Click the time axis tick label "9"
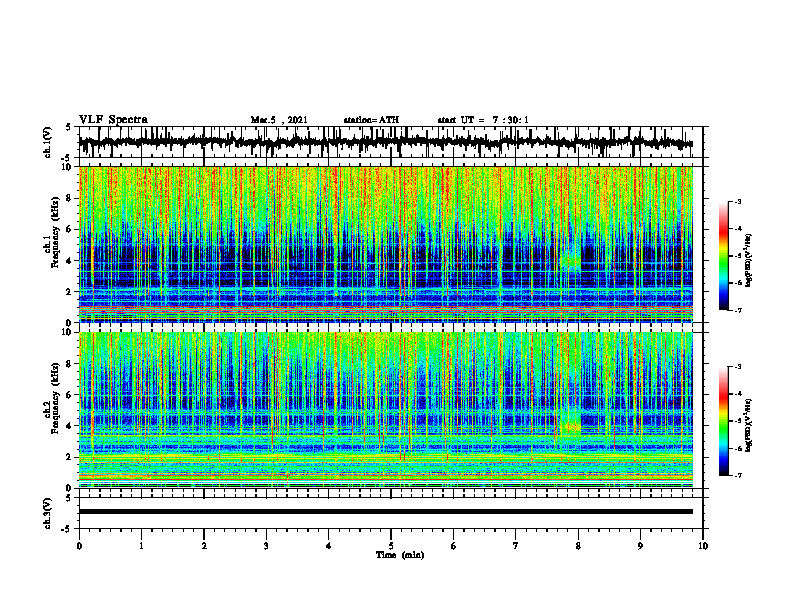Viewport: 792px width, 612px height. pos(640,546)
